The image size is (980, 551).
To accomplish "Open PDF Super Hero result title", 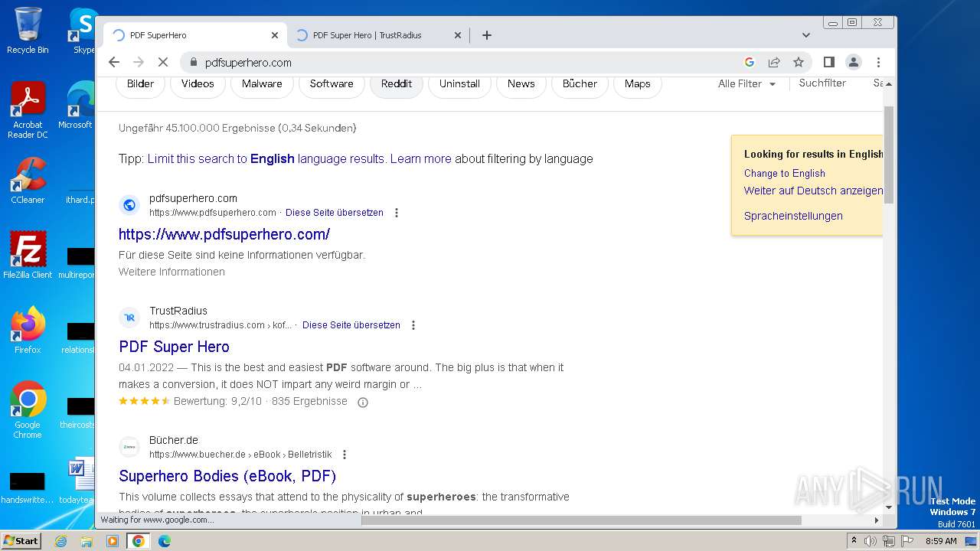I will point(174,347).
